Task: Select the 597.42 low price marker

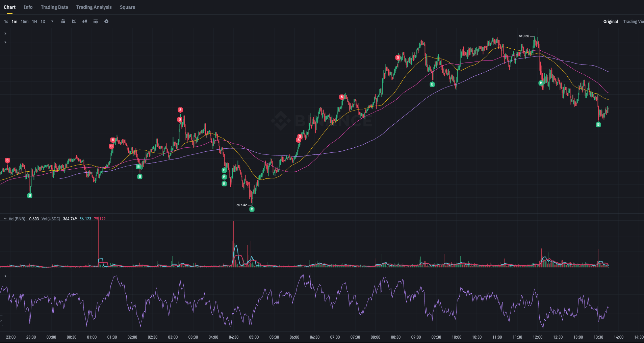Action: click(x=242, y=205)
